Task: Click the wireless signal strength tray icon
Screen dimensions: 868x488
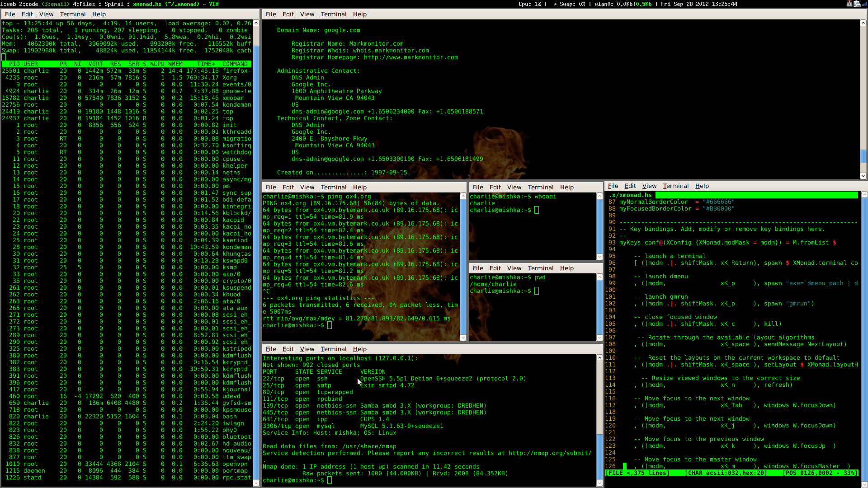Action: 864,4
